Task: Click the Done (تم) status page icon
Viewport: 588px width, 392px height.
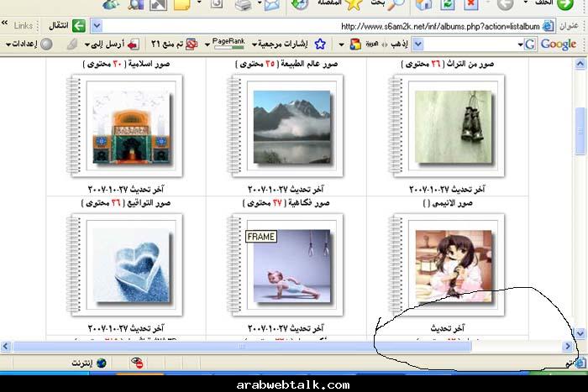Action: pos(580,363)
